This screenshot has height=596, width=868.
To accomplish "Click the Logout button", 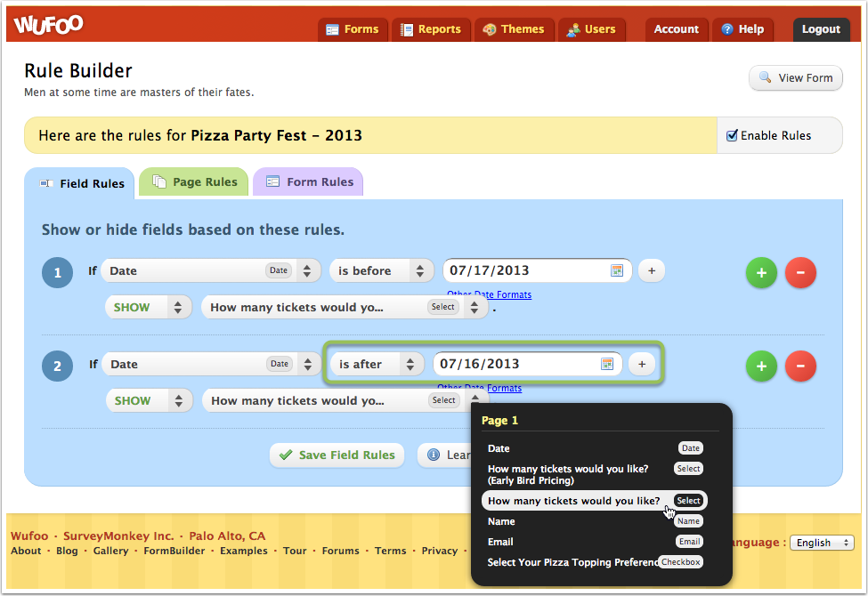I will coord(821,29).
